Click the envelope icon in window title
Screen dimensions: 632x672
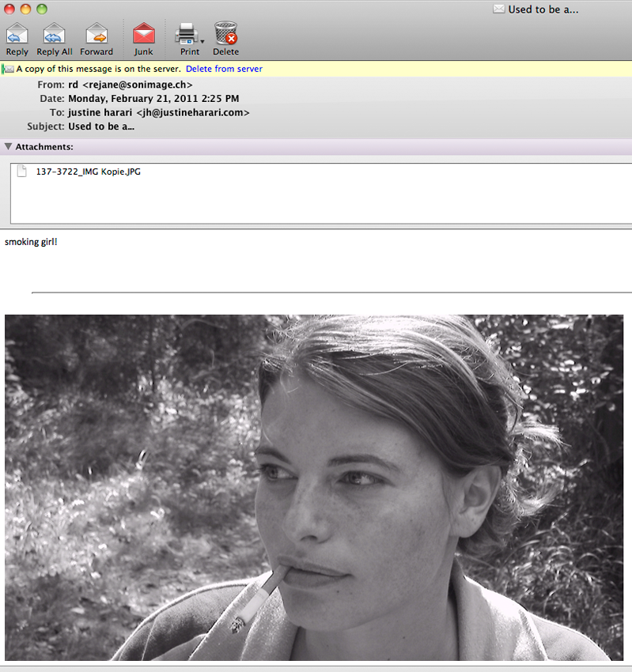coord(498,9)
